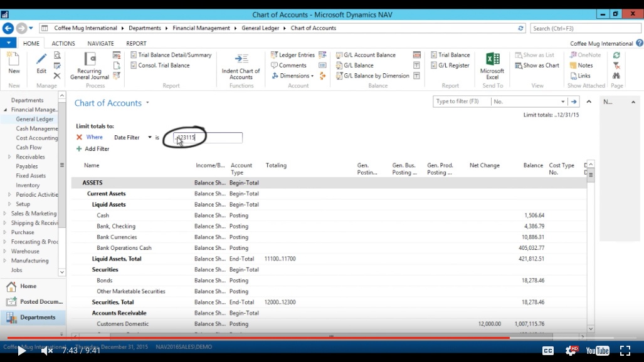Viewport: 644px width, 362px height.
Task: Click the Search (Ctrl+F3) box
Action: click(586, 28)
